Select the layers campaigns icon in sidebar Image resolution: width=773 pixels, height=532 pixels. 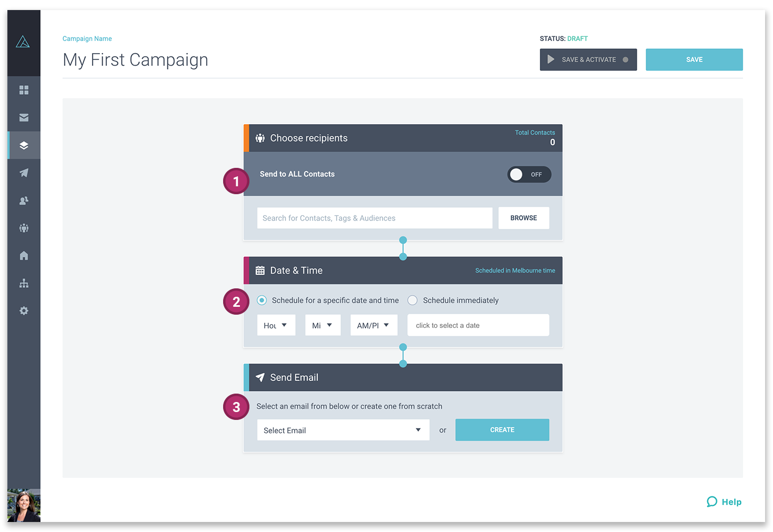point(24,145)
